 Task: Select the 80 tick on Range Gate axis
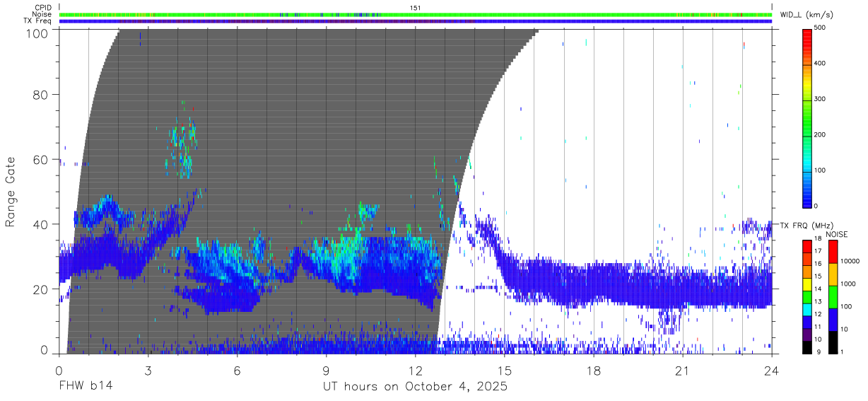(x=41, y=94)
